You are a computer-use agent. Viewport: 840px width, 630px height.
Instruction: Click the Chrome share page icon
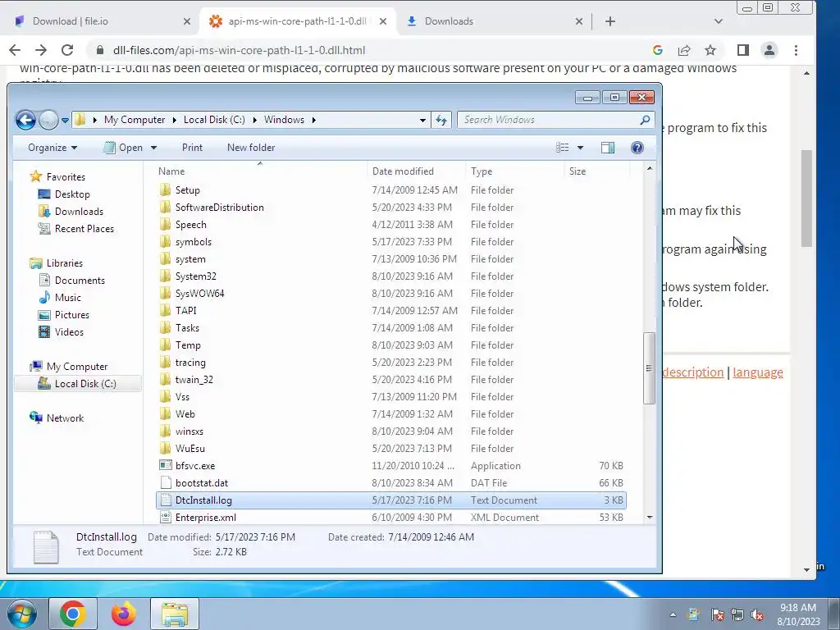tap(684, 50)
